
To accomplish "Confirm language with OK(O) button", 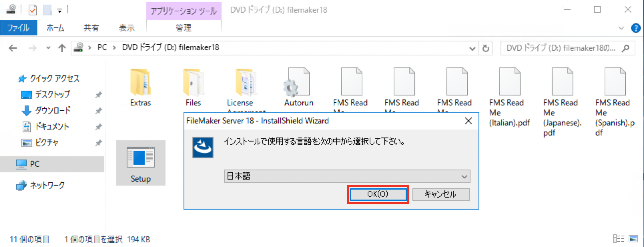I will tap(378, 194).
